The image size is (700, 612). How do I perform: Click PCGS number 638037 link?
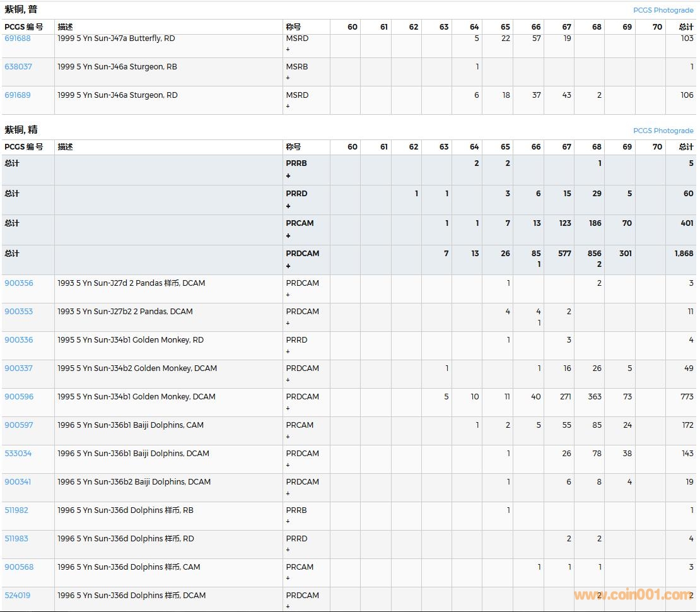tap(18, 67)
